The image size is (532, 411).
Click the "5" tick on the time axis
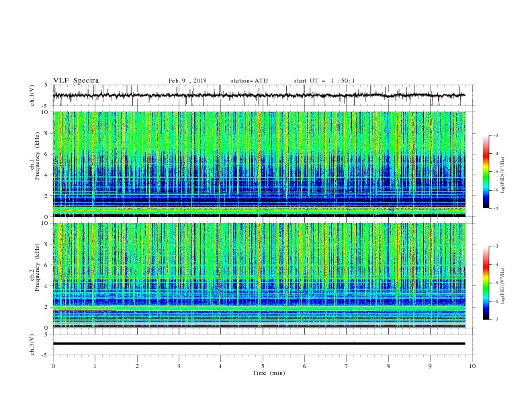tap(263, 366)
